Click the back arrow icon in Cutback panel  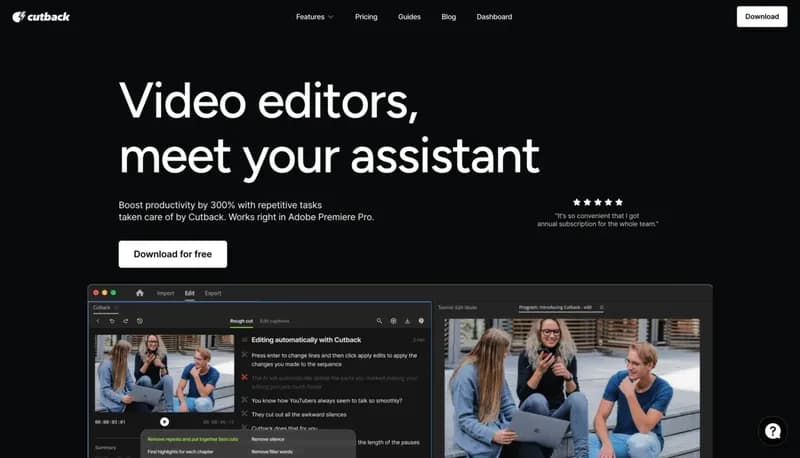click(x=98, y=321)
